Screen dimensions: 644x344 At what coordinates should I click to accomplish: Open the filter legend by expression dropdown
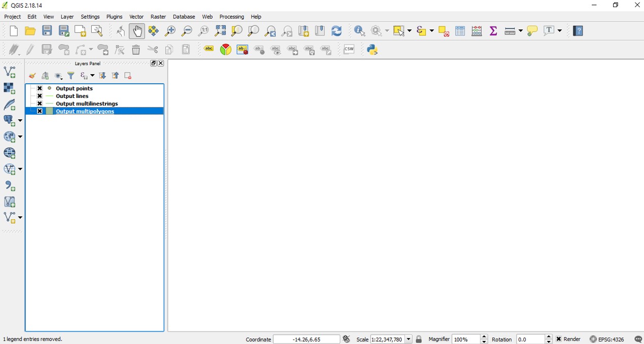92,76
